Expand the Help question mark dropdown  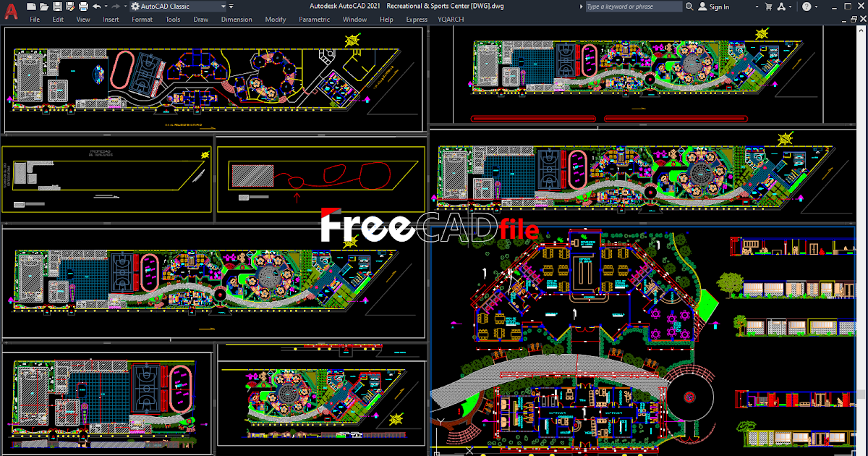[x=815, y=7]
